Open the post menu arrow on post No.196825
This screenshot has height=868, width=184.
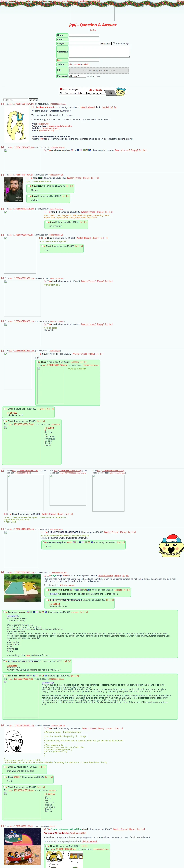pyautogui.click(x=50, y=212)
